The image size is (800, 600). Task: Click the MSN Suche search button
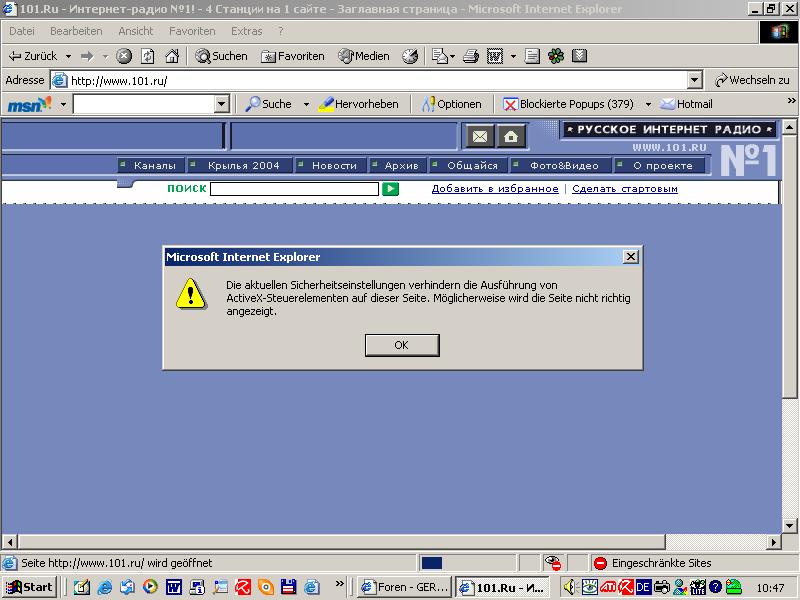tap(269, 104)
